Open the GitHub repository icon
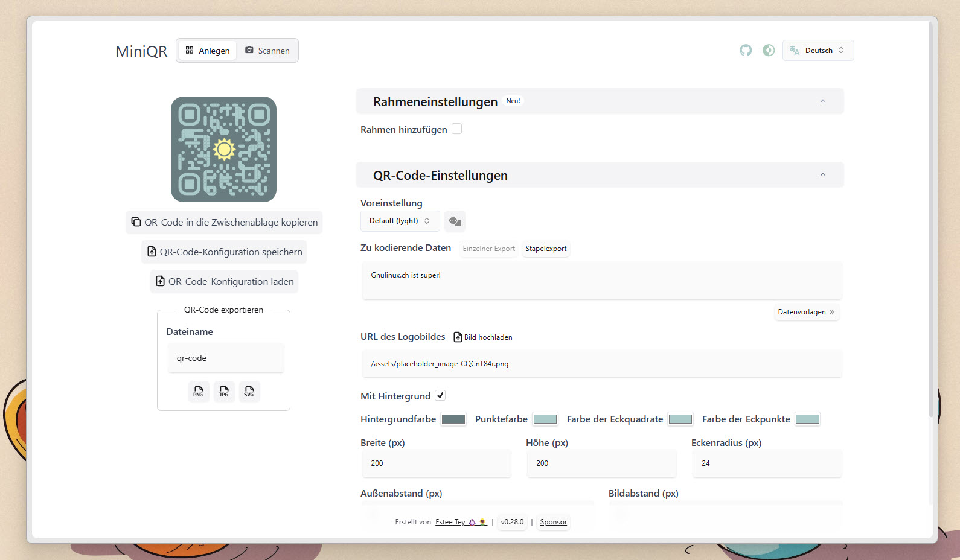The image size is (960, 560). click(x=746, y=51)
